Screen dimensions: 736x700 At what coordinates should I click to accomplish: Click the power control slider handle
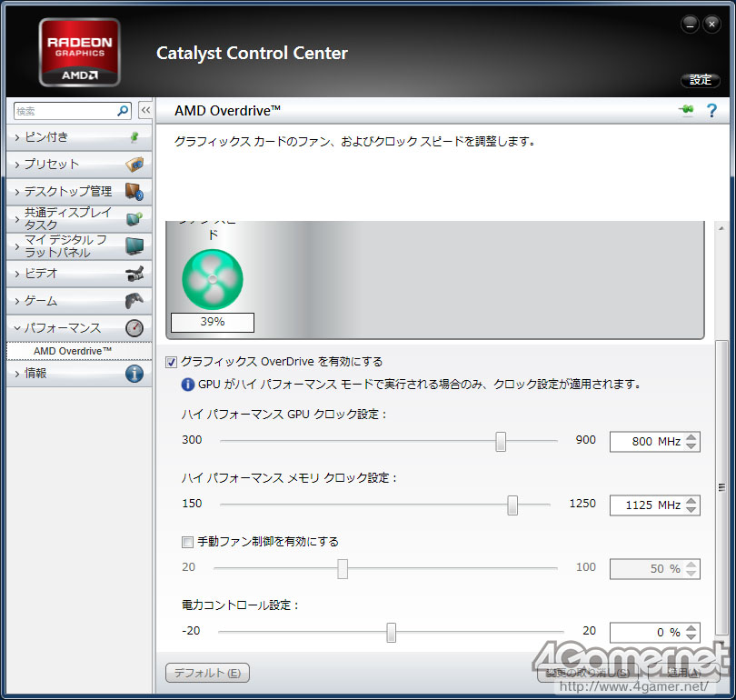click(391, 633)
